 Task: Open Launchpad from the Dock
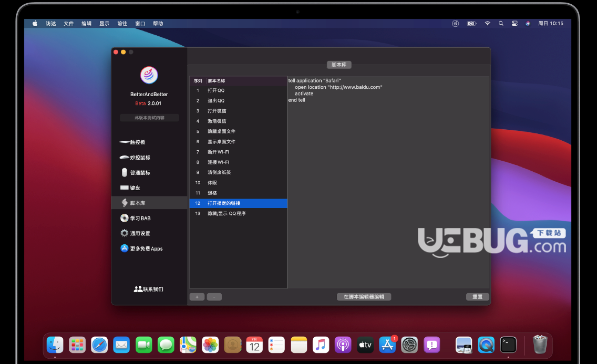(x=77, y=345)
